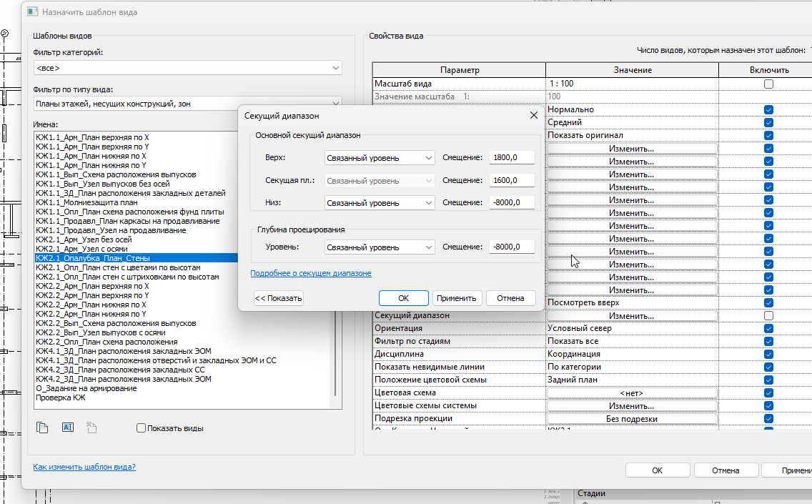This screenshot has width=812, height=504.
Task: Select КЖ4.2_ЗД_План расположения закладных СС
Action: 120,370
